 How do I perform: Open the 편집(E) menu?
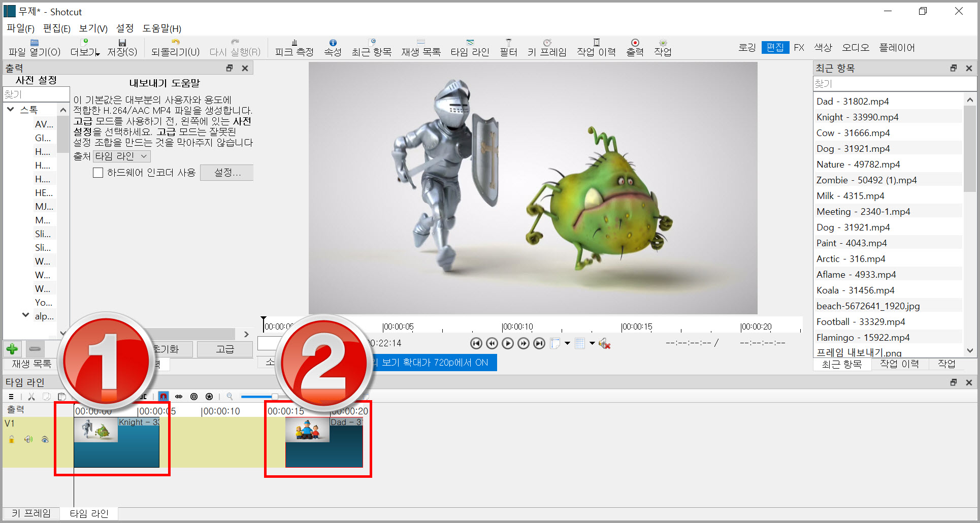(57, 28)
